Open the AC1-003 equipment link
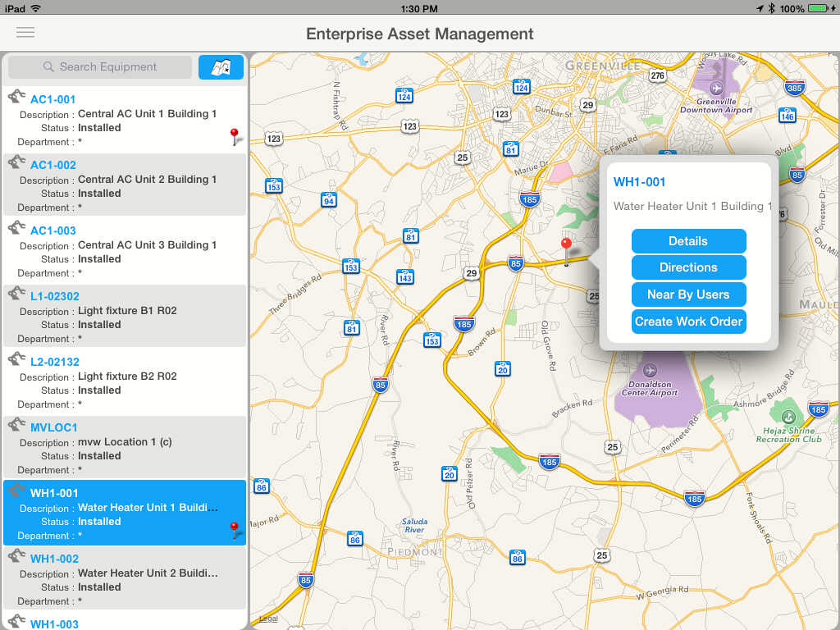The height and width of the screenshot is (630, 840). coord(53,231)
